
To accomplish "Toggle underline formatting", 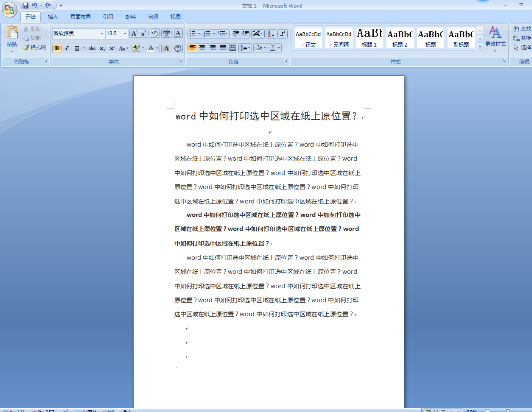I will tap(77, 48).
